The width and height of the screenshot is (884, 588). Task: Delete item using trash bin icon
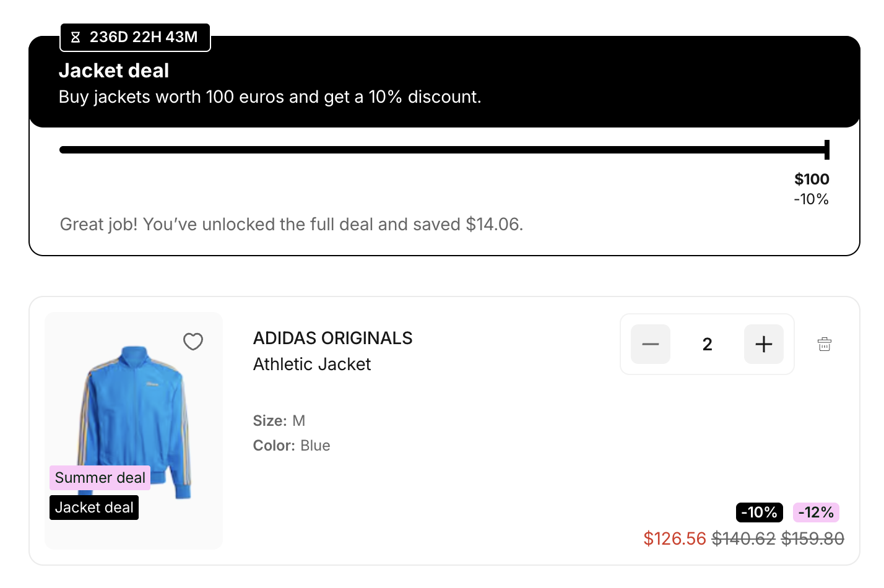(x=824, y=344)
